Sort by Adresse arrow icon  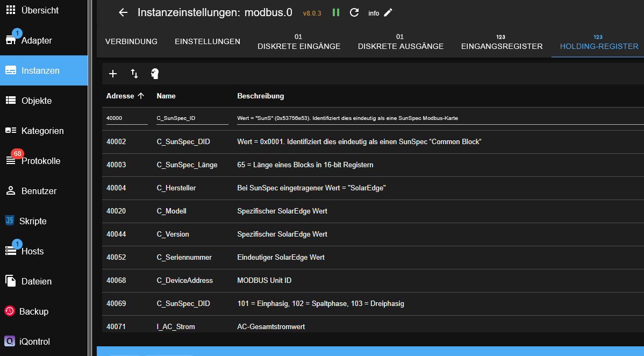point(141,96)
